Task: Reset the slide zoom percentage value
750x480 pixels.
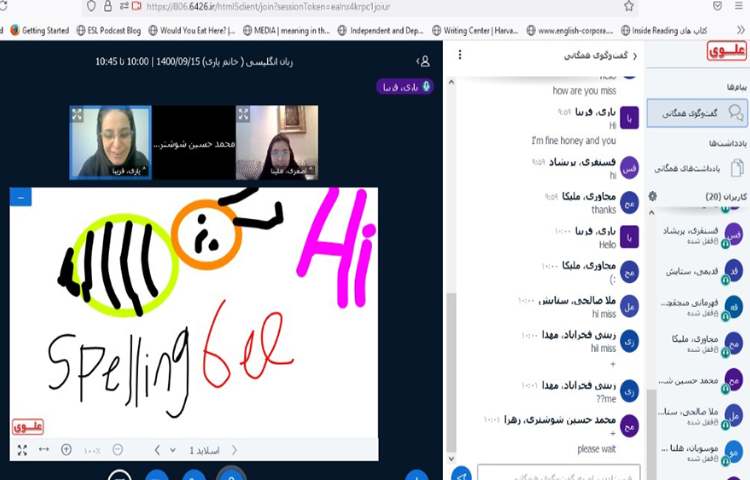Action: [92, 450]
